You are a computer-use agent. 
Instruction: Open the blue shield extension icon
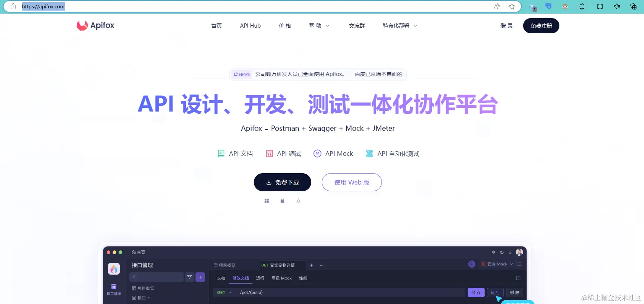pos(548,6)
